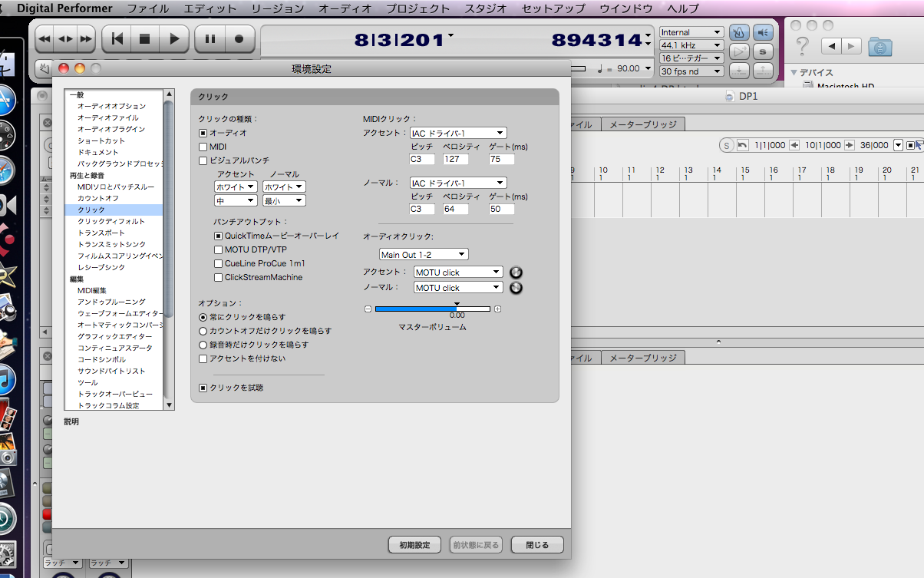Open the 最小 size dropdown

[284, 200]
